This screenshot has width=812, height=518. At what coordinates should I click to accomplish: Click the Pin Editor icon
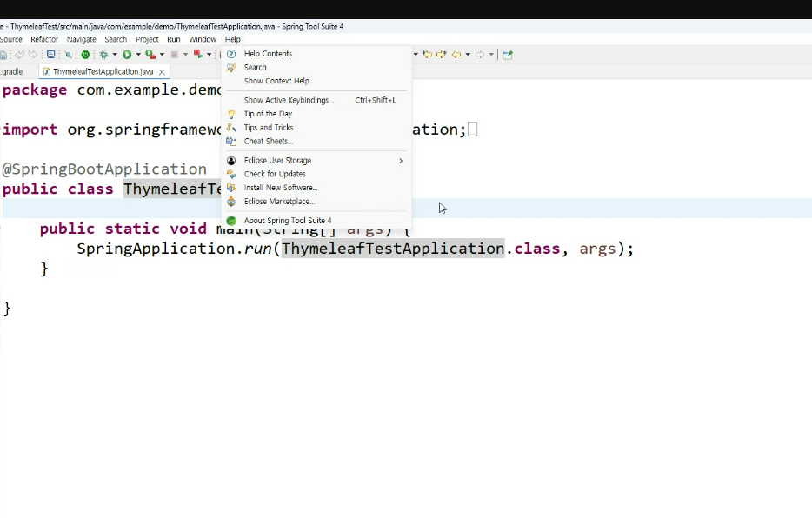(508, 55)
